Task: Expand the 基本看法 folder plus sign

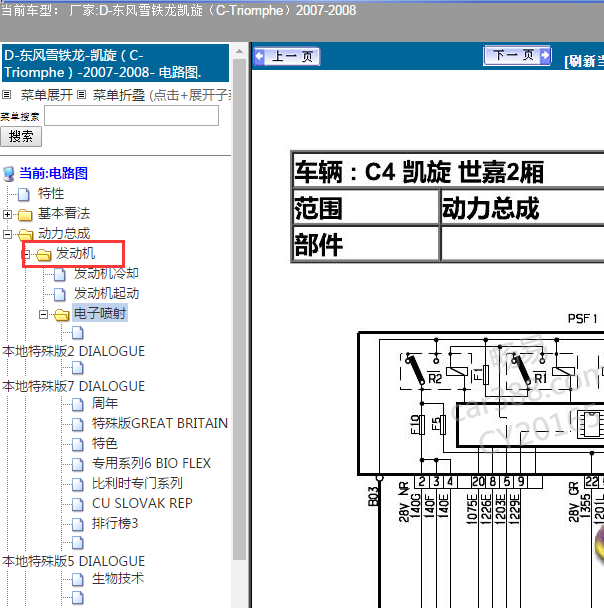Action: pyautogui.click(x=7, y=214)
